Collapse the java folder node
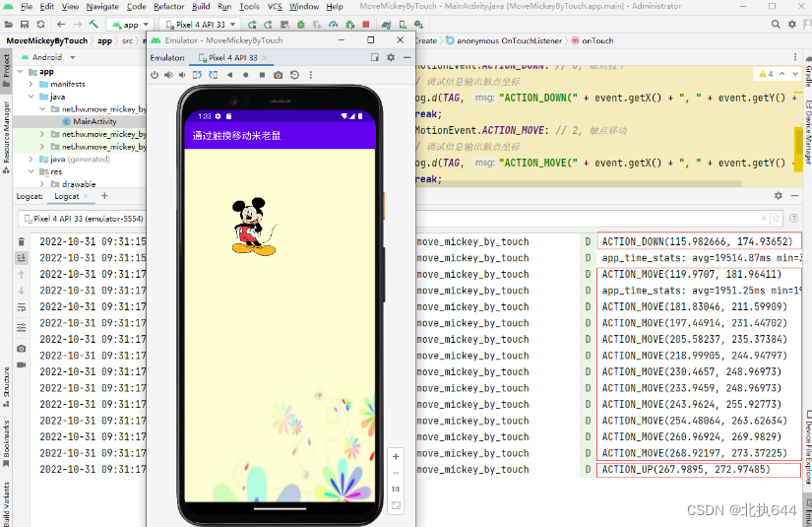812x527 pixels. (x=31, y=97)
